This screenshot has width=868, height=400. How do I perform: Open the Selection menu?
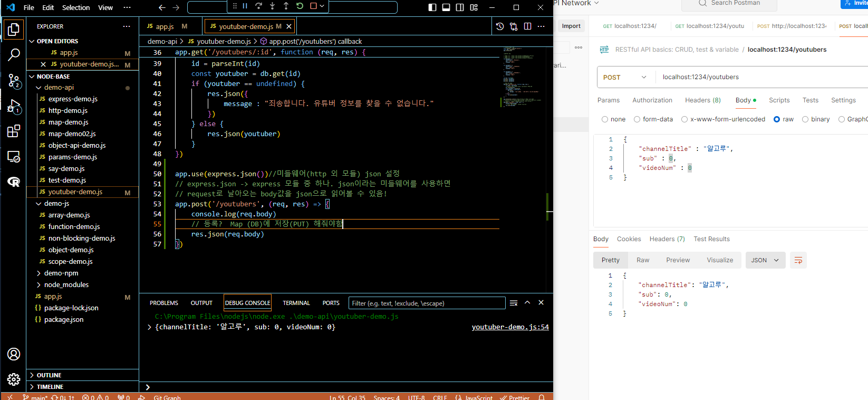point(76,7)
